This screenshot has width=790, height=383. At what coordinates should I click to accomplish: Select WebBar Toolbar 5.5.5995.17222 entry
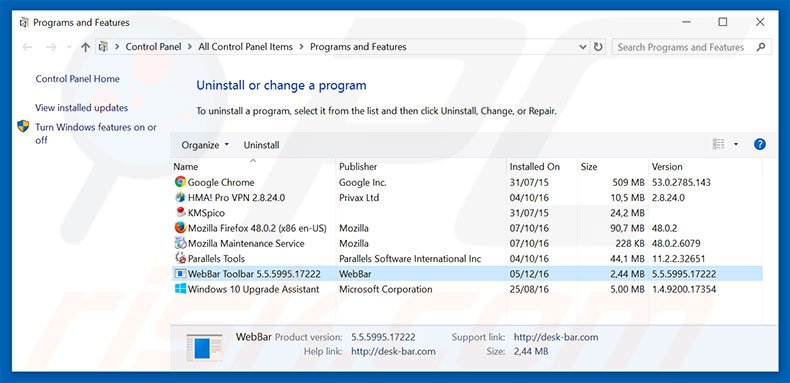pos(254,274)
